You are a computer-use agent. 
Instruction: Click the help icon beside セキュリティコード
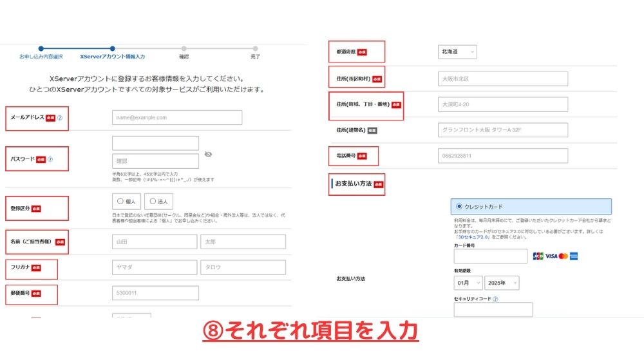click(x=495, y=299)
